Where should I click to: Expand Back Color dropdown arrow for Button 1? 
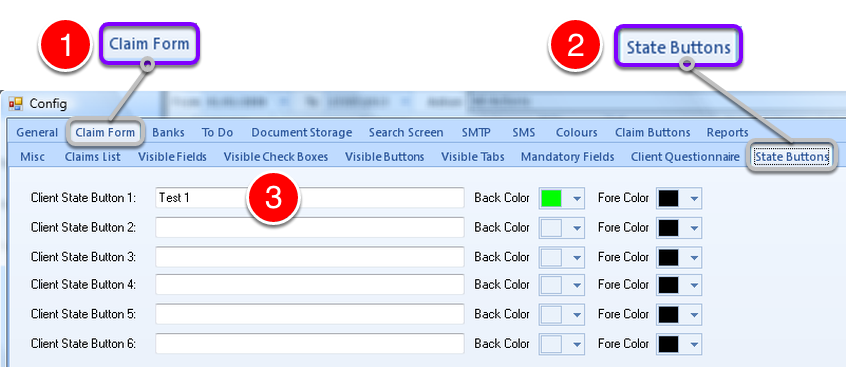coord(577,199)
